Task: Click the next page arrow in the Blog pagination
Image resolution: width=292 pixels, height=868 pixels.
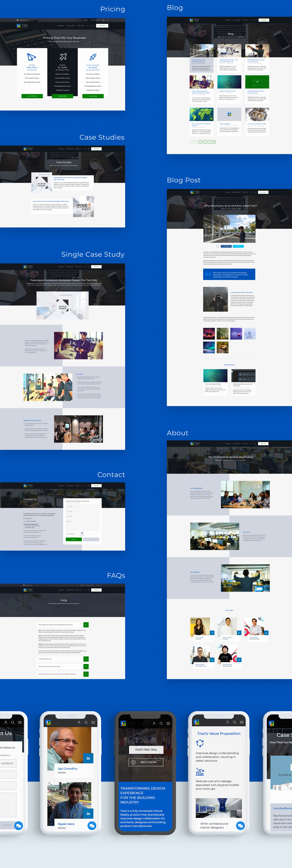Action: [214, 142]
